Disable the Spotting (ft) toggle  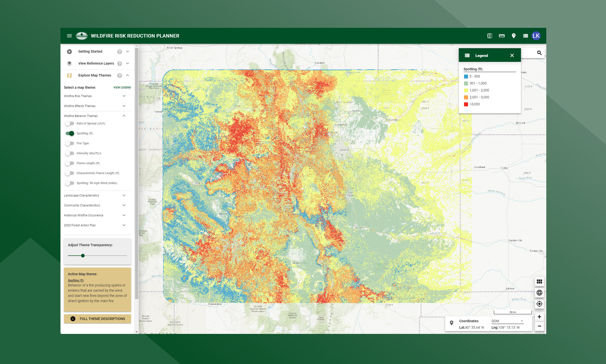[x=70, y=133]
